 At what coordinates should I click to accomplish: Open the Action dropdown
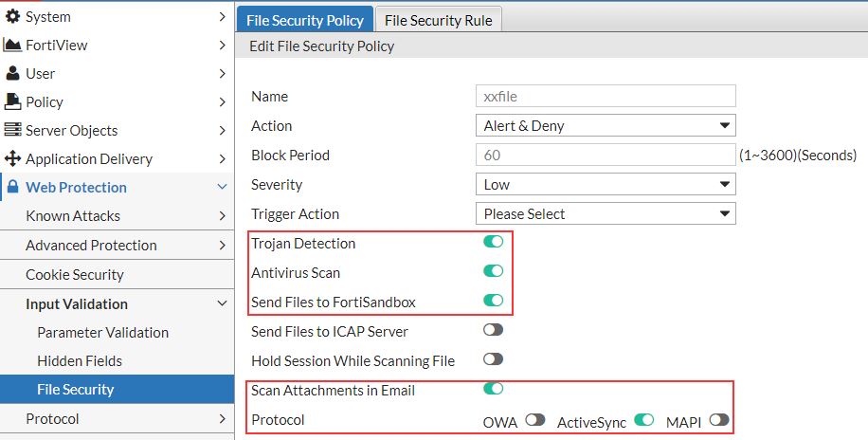point(605,125)
